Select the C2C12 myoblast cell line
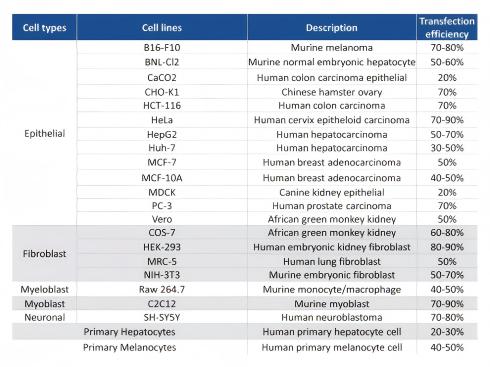490x367 pixels. click(x=162, y=304)
